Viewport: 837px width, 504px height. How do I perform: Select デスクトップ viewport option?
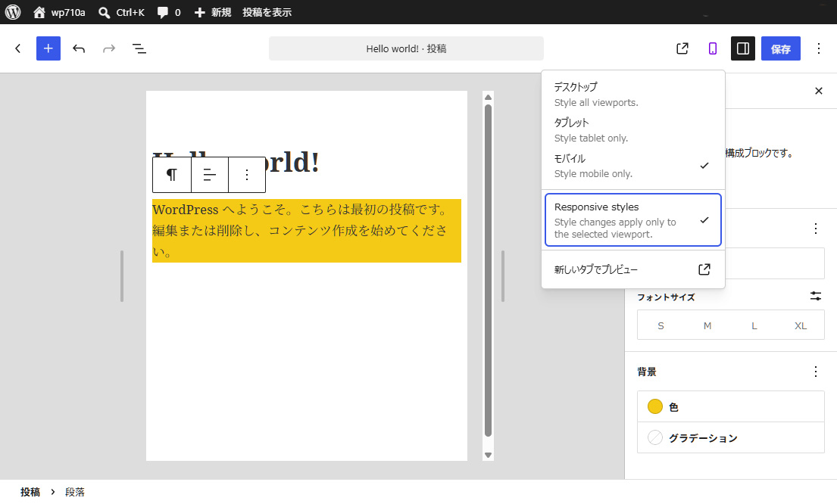click(x=633, y=94)
